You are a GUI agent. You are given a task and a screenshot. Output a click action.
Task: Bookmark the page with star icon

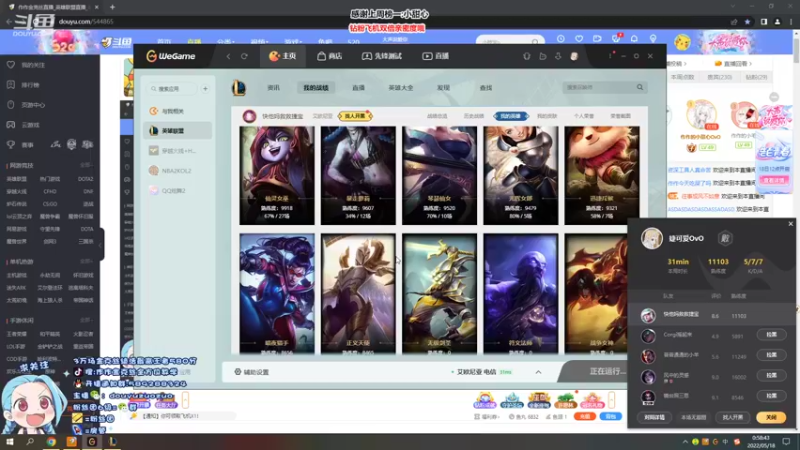747,21
